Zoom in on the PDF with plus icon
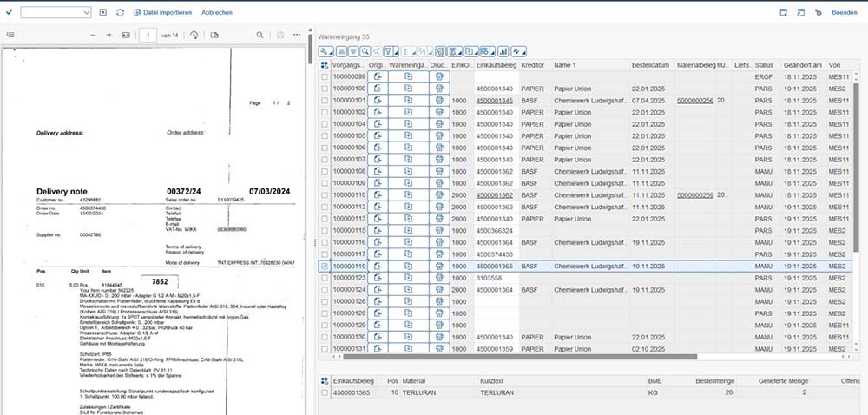The height and width of the screenshot is (415, 868). (108, 35)
